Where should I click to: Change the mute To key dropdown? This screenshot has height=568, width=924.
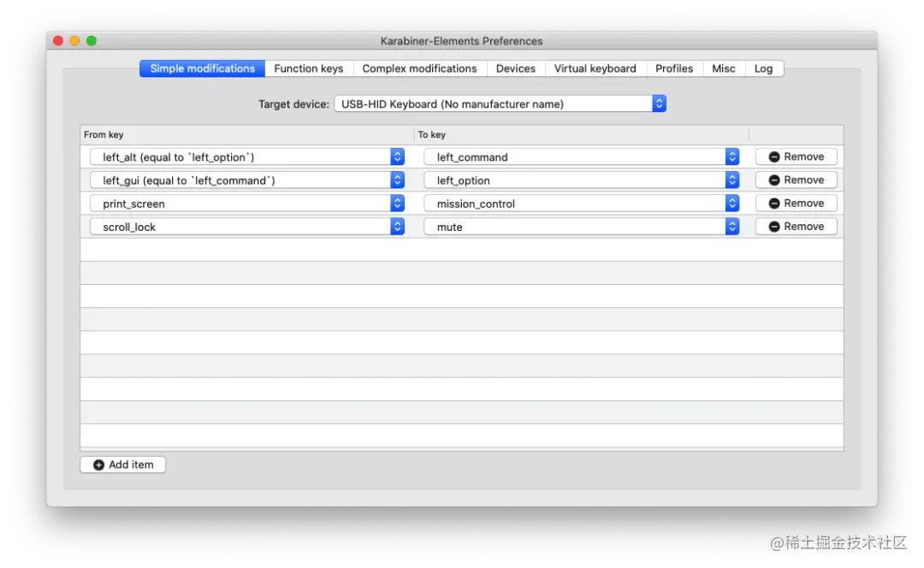tap(582, 227)
